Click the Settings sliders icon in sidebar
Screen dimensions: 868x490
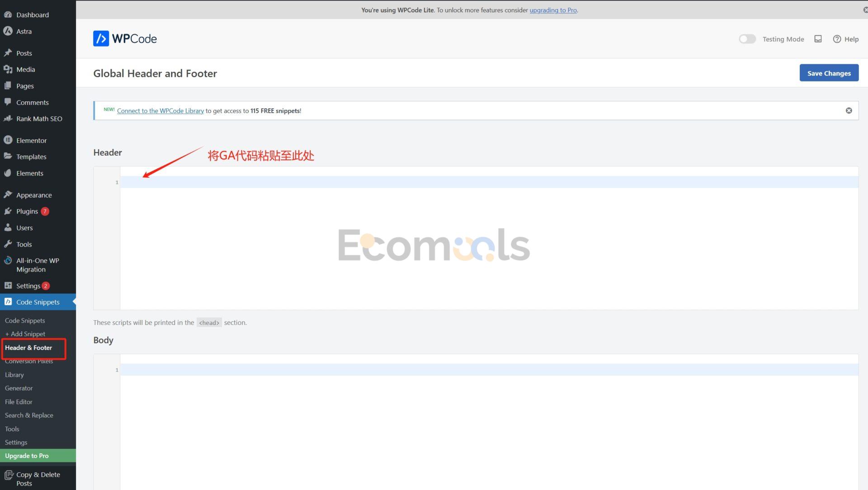pos(8,285)
